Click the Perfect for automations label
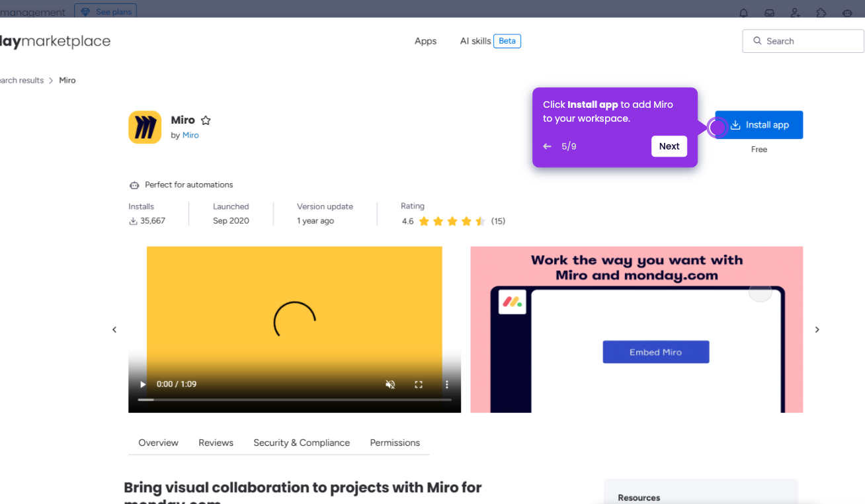Image resolution: width=865 pixels, height=504 pixels. click(189, 185)
